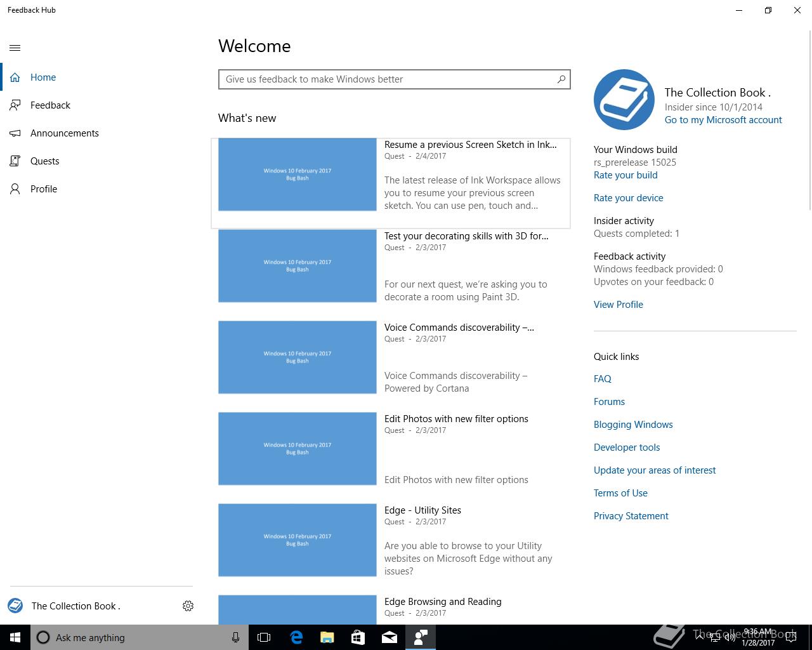Click the large Collection Book profile avatar

click(x=624, y=100)
